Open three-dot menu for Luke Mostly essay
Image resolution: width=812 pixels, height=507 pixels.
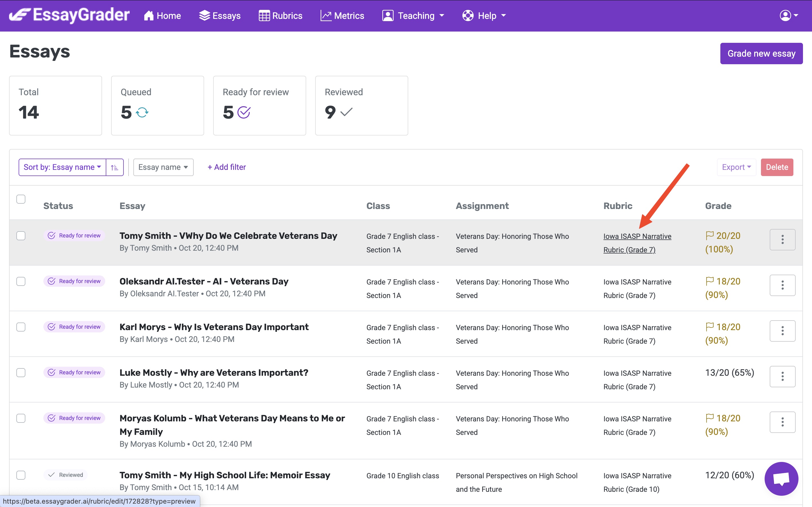(782, 376)
